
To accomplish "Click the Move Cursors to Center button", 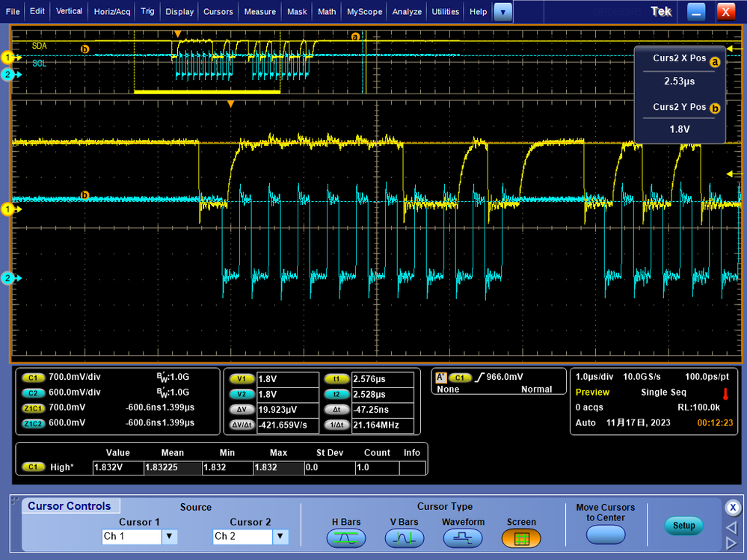I will pyautogui.click(x=605, y=535).
